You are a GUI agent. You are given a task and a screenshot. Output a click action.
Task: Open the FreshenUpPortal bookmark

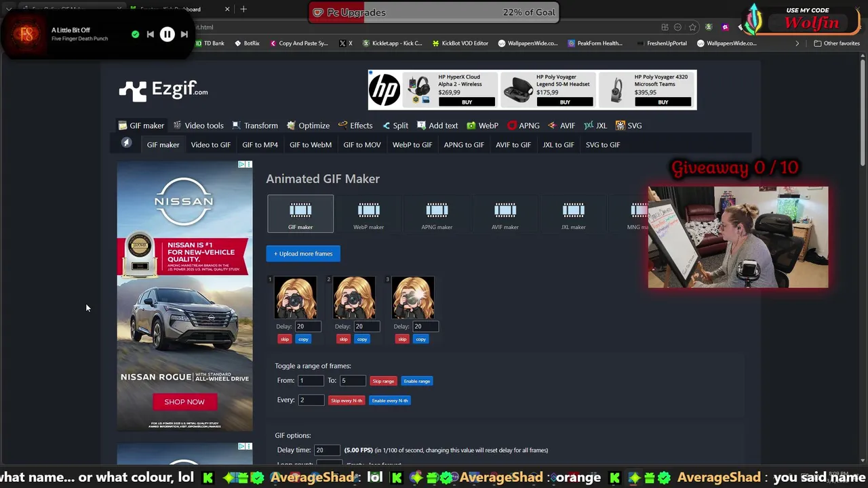coord(662,43)
